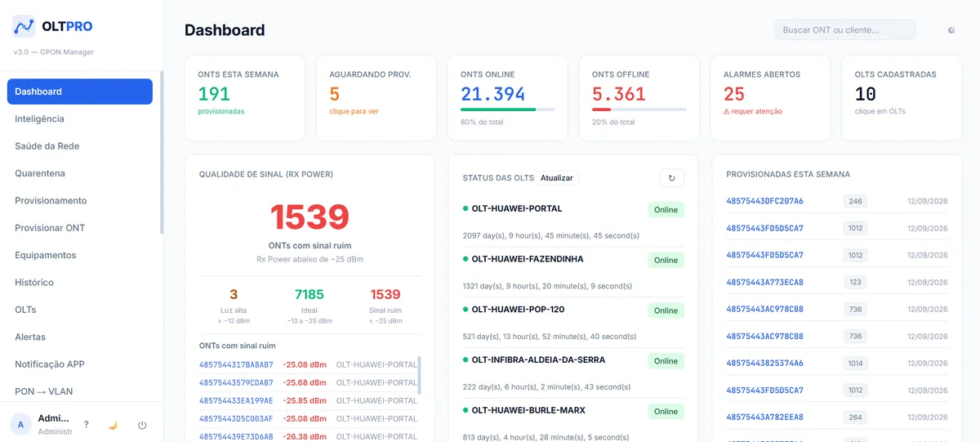Open the Dashboard menu item

(80, 92)
